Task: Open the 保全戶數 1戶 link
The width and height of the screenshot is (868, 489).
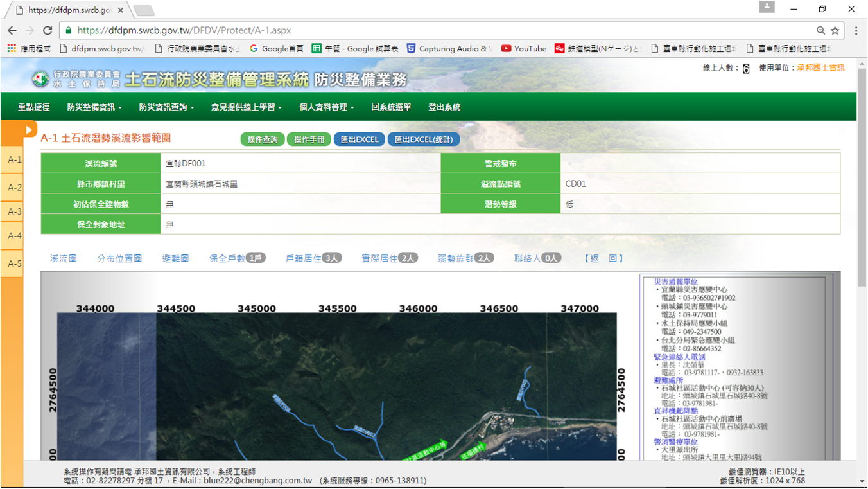Action: [x=237, y=258]
